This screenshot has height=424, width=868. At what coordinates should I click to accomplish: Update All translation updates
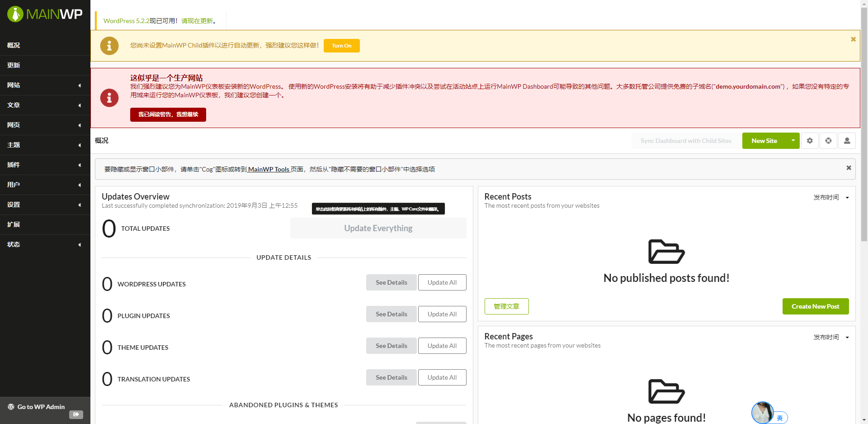coord(442,377)
